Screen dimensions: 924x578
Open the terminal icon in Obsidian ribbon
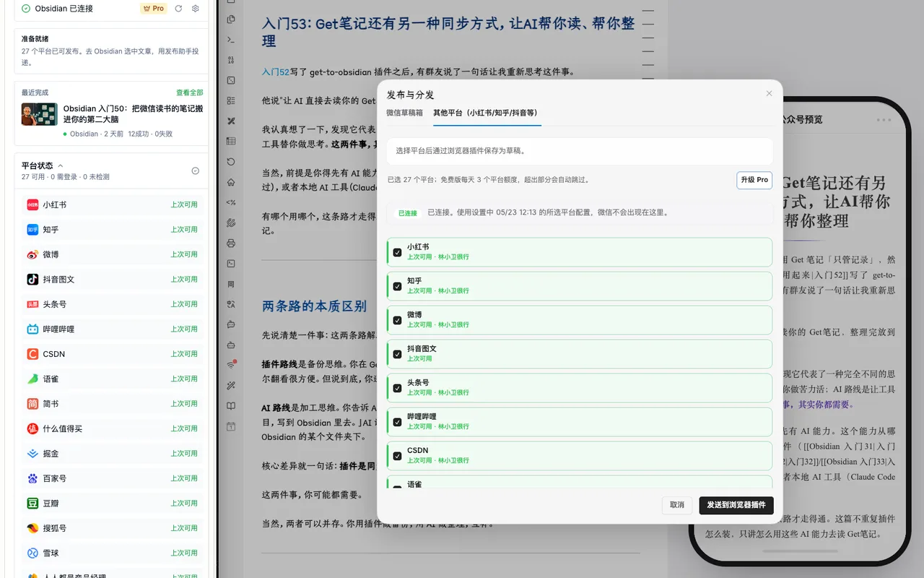coord(231,40)
